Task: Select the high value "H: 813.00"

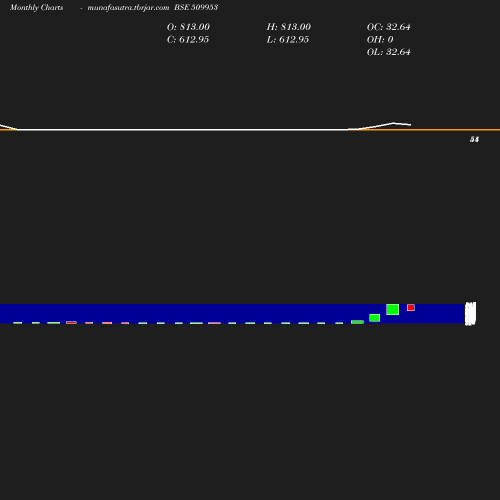Action: coord(289,27)
